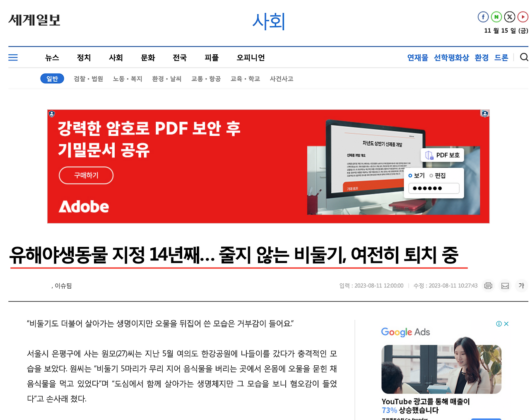Image resolution: width=530 pixels, height=420 pixels.
Task: Share the article on Facebook
Action: point(483,17)
